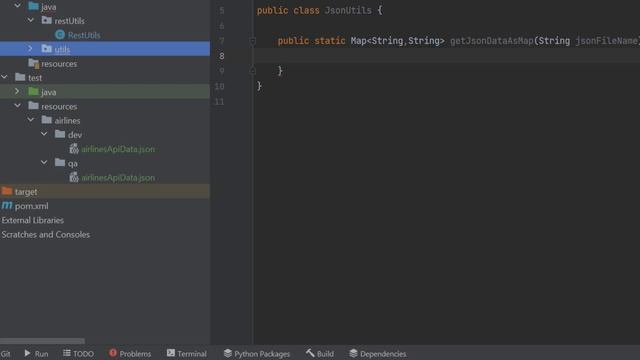Collapse the java folder under main
Screen dimensions: 640x360
18,6
